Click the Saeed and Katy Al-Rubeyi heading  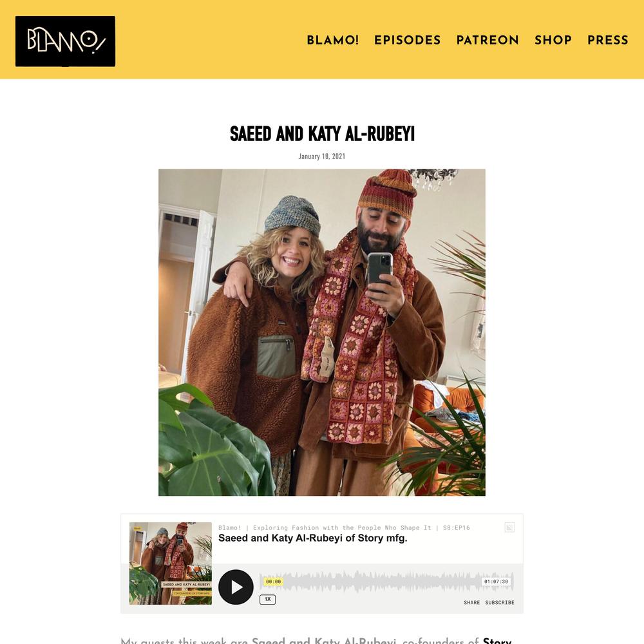[x=322, y=135]
